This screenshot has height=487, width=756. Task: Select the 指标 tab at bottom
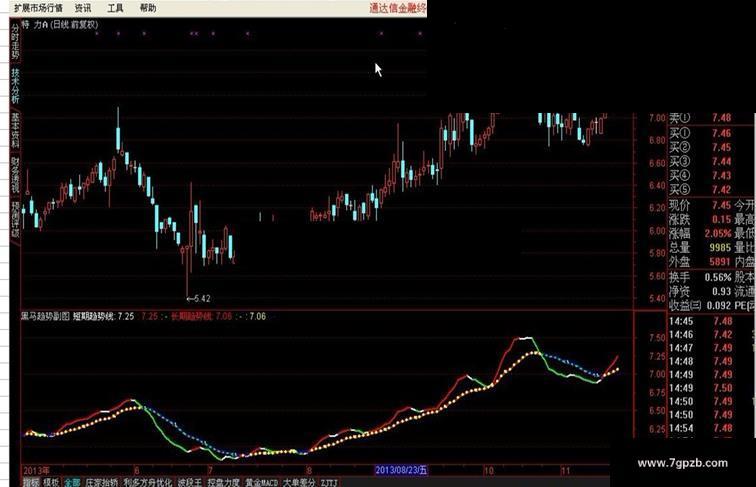pos(31,482)
